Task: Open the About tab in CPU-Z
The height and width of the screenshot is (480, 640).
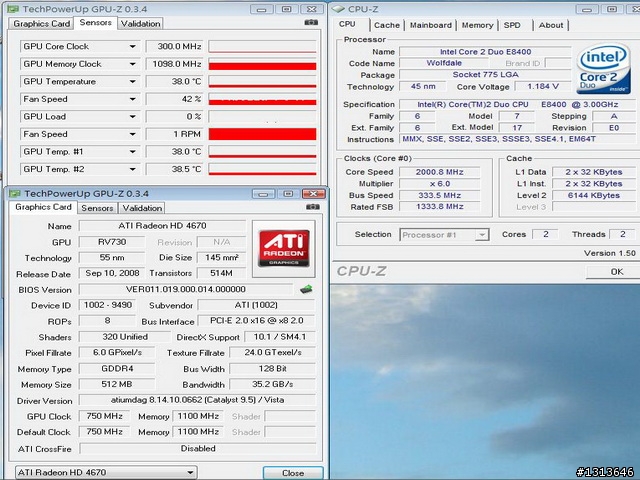Action: 551,25
